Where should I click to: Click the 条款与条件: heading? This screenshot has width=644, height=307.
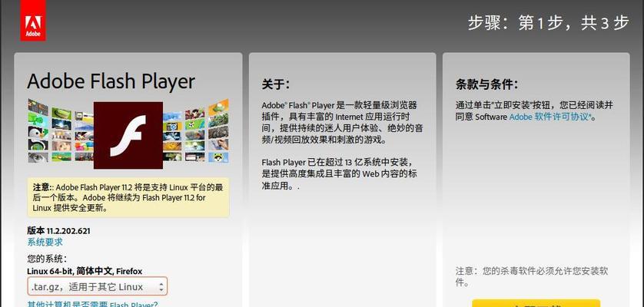pyautogui.click(x=486, y=84)
